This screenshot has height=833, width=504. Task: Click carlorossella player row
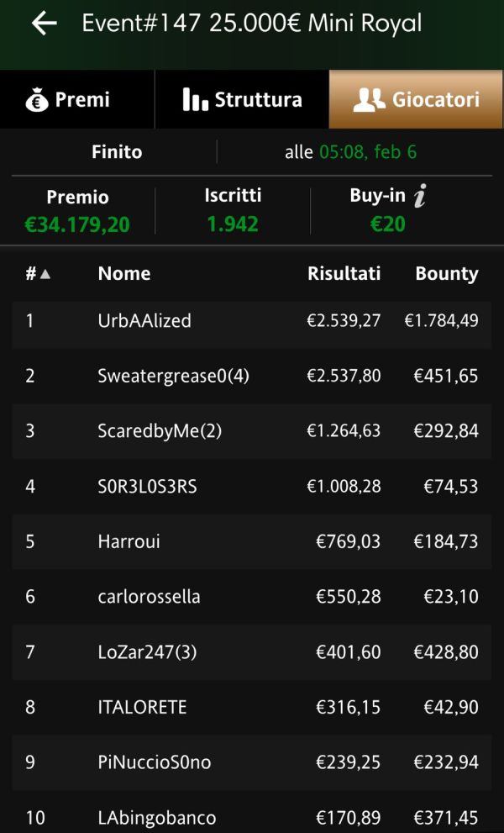click(252, 597)
